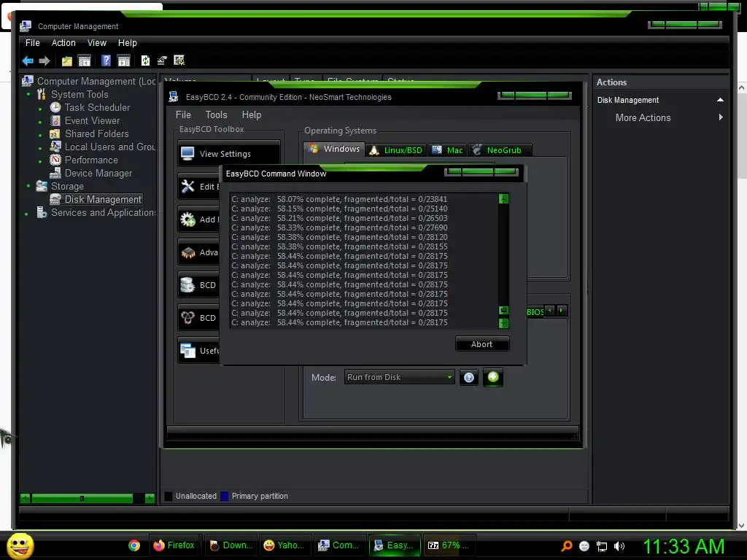The height and width of the screenshot is (560, 747).
Task: Collapse the Disk Management actions section arrow
Action: (720, 100)
